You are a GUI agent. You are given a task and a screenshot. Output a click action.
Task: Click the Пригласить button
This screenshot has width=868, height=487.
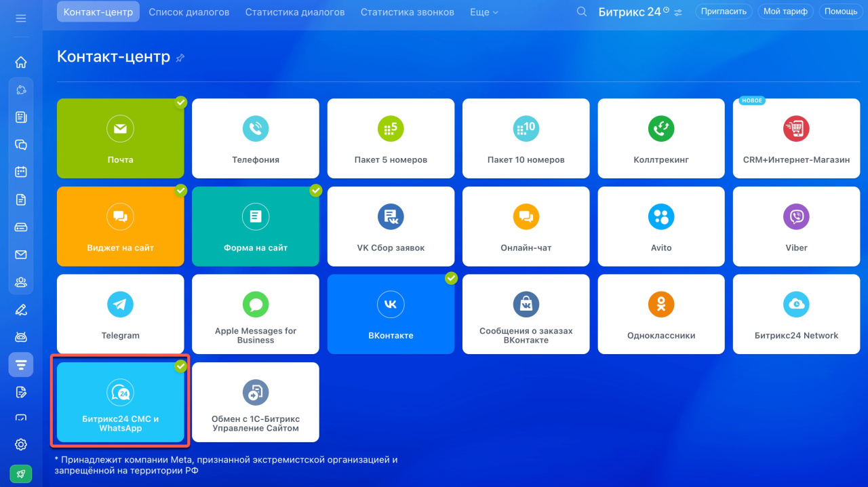coord(724,12)
